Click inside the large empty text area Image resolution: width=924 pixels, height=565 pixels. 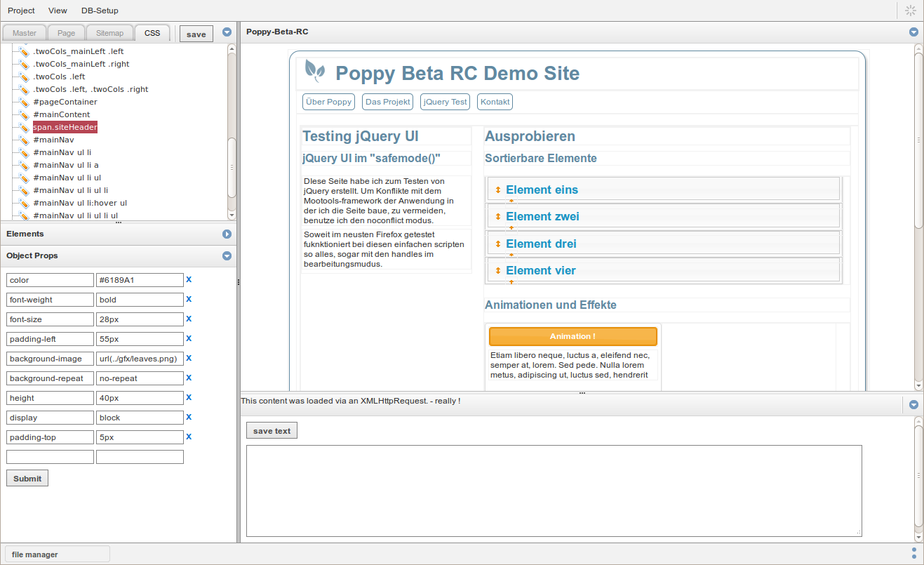click(554, 491)
